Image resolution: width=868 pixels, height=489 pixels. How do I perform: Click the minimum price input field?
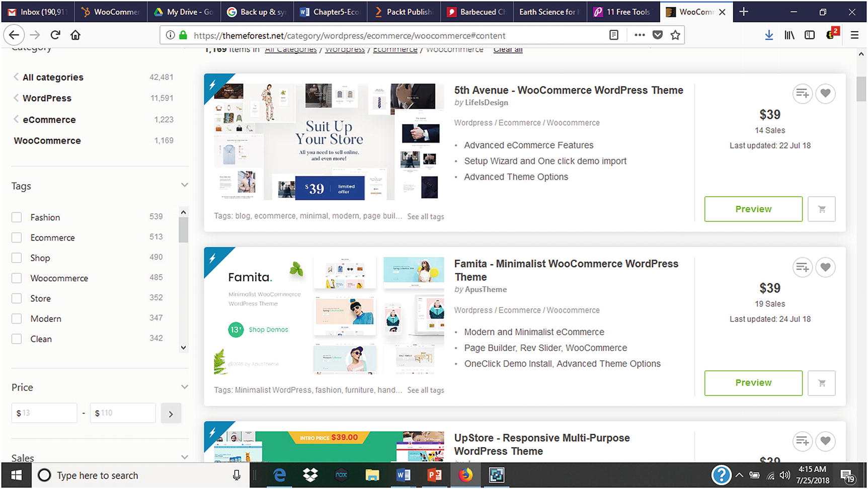[44, 413]
